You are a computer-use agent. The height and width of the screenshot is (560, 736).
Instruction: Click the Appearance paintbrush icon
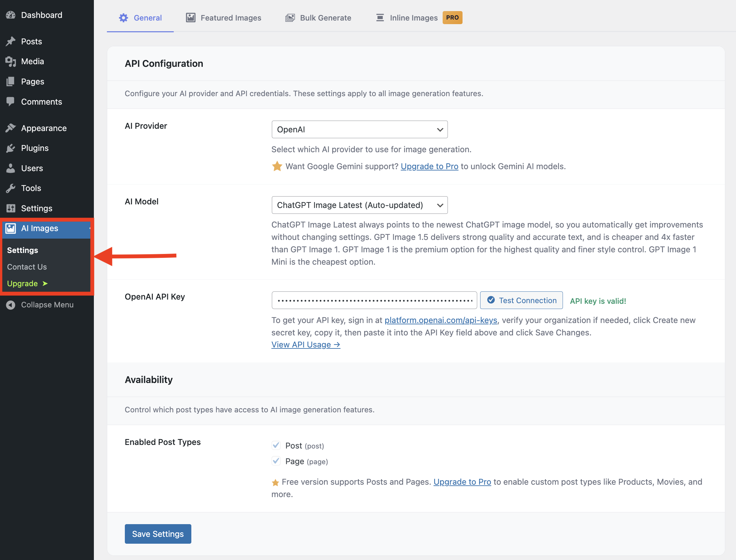(x=11, y=128)
